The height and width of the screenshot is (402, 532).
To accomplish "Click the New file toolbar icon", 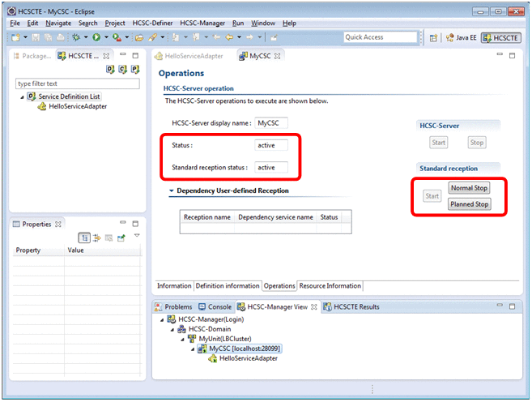I will [15, 37].
